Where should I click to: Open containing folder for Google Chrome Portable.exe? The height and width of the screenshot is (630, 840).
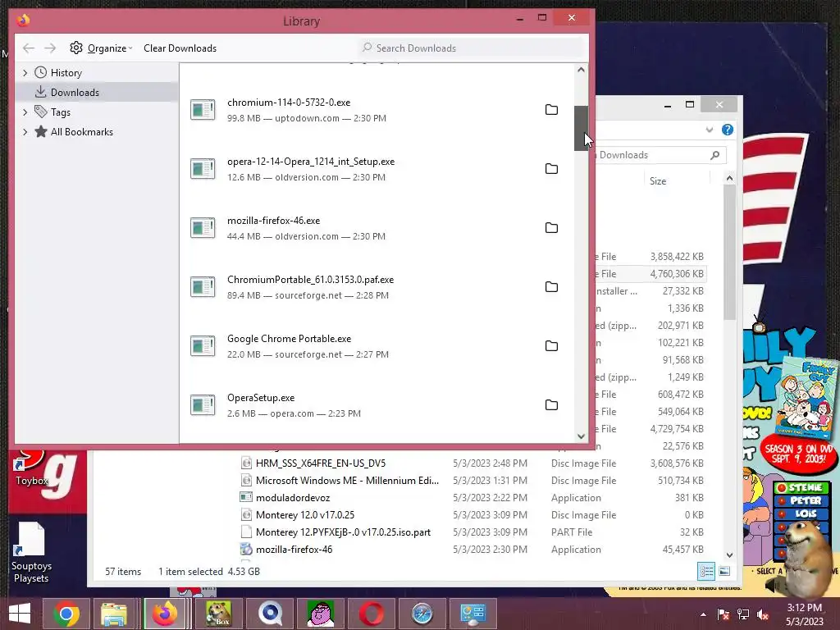551,346
